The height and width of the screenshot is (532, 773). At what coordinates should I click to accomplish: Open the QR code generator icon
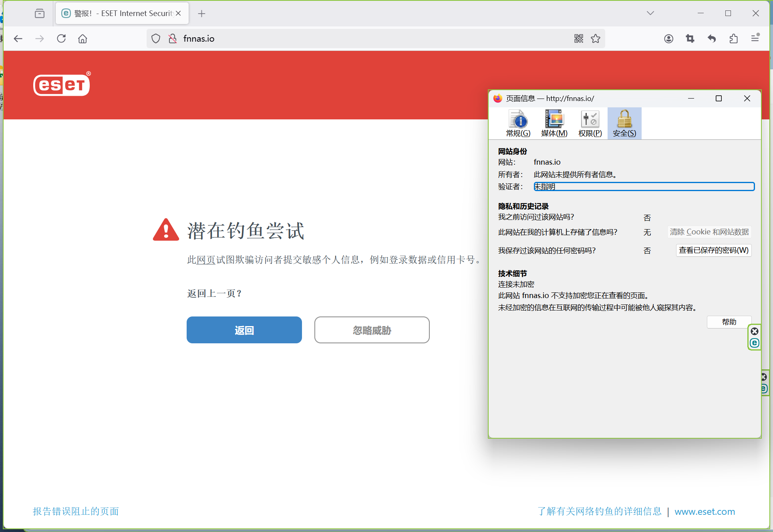578,38
